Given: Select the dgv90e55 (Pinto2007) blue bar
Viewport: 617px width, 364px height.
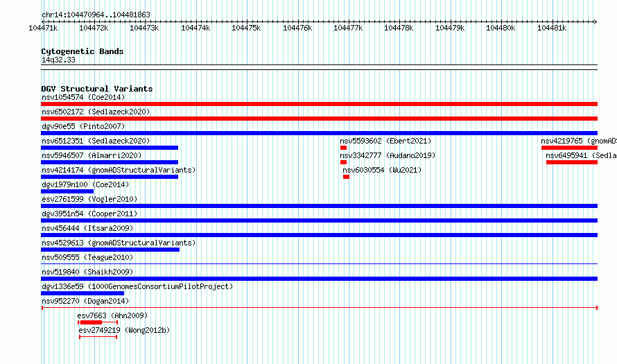Looking at the screenshot, I should click(x=319, y=133).
